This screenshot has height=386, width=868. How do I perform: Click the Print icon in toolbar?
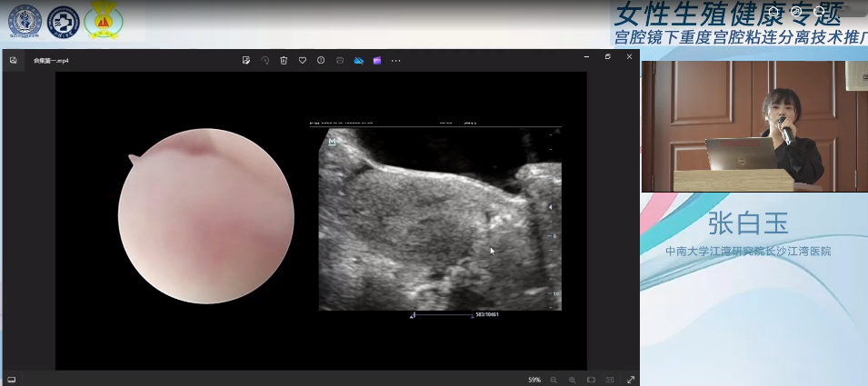340,60
